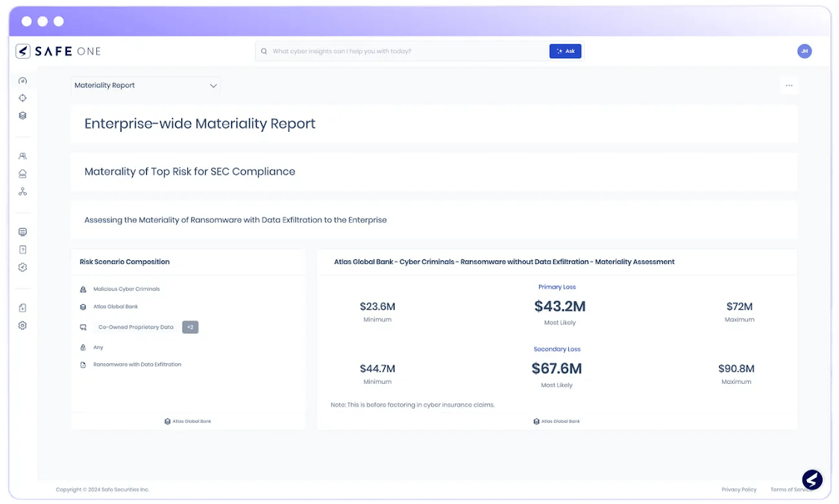Click Materality of Top Risk for SEC Compliance
The height and width of the screenshot is (504, 839).
coord(189,171)
